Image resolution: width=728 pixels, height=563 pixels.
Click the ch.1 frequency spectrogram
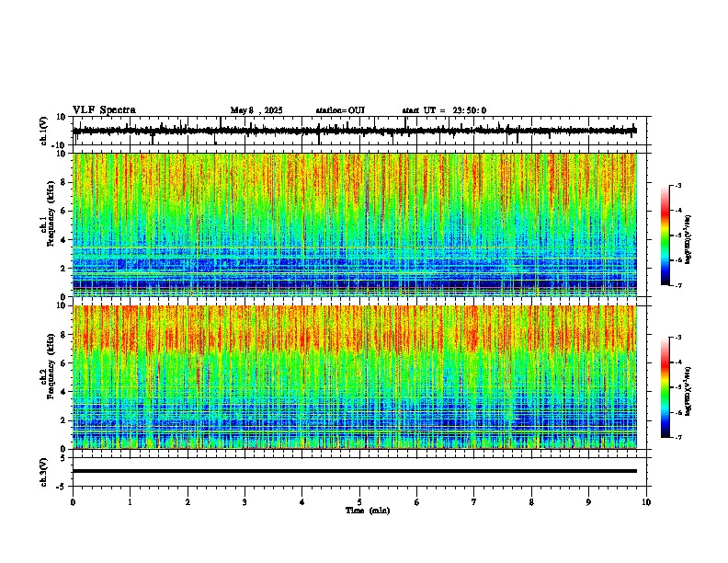(x=355, y=224)
